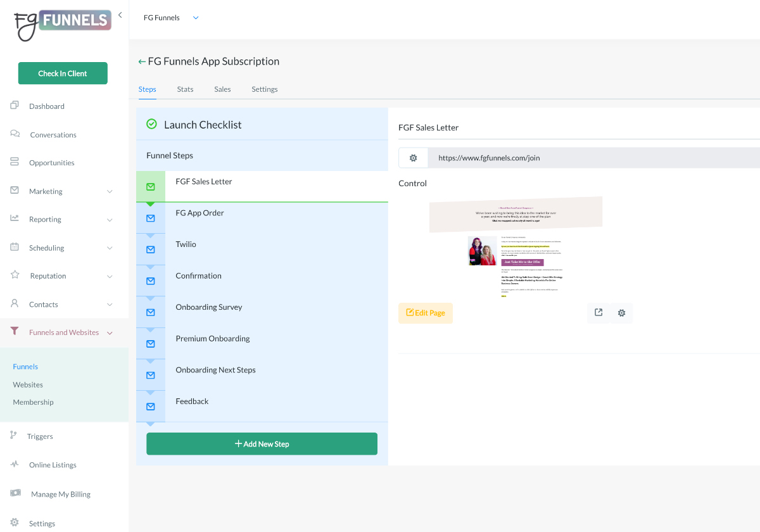Open Triggers in the sidebar

(x=40, y=436)
